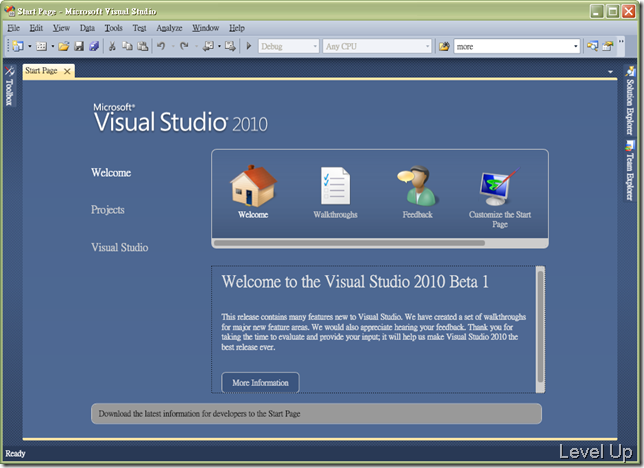Image resolution: width=644 pixels, height=468 pixels.
Task: Select the Projects category in left list
Action: click(x=108, y=210)
